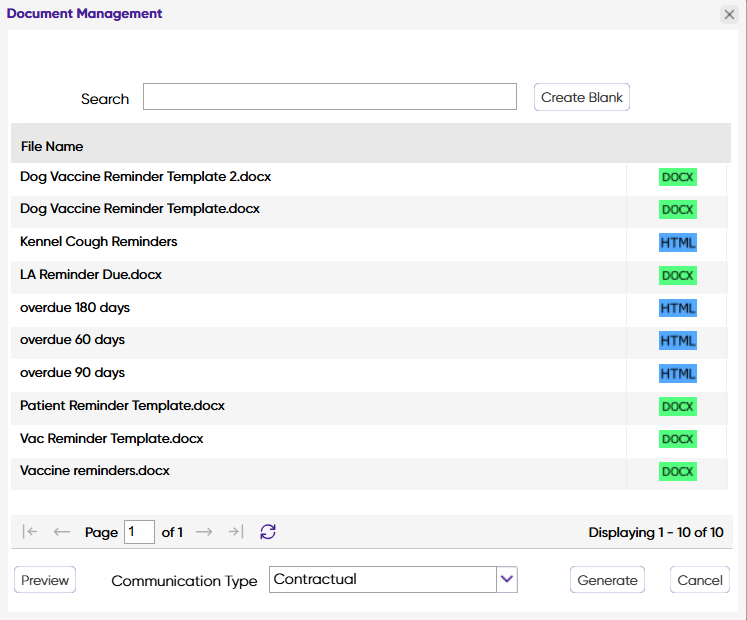The image size is (747, 620).
Task: Select overdue 90 days template
Action: (x=369, y=374)
